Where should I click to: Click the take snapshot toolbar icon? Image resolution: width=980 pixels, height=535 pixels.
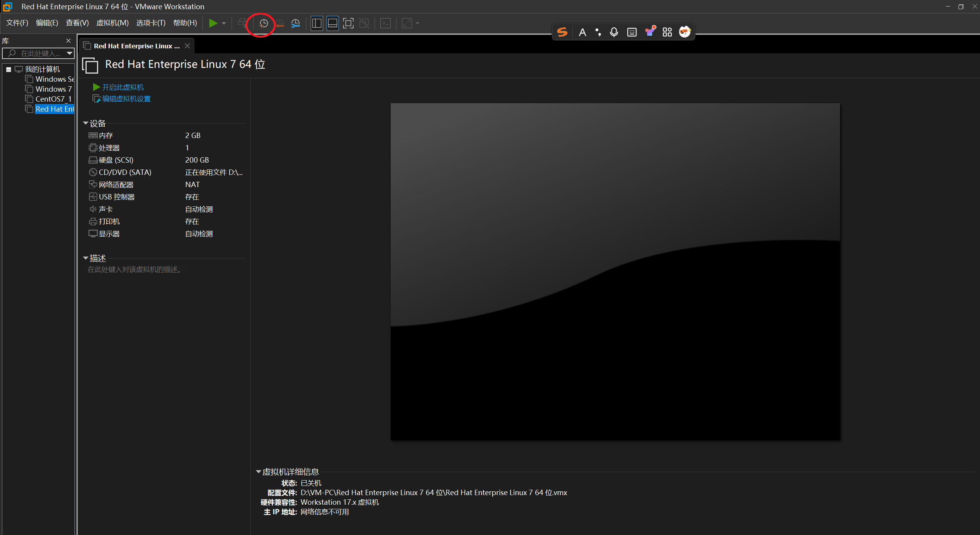263,23
